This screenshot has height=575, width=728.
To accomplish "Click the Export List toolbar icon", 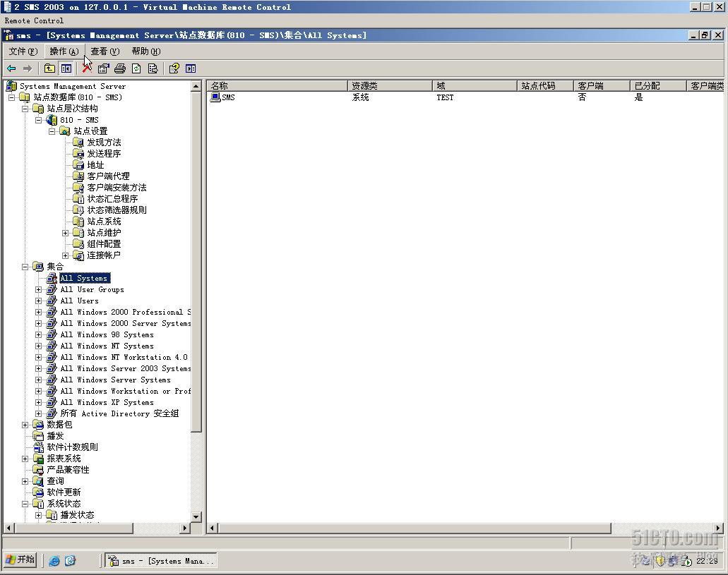I will (x=153, y=68).
